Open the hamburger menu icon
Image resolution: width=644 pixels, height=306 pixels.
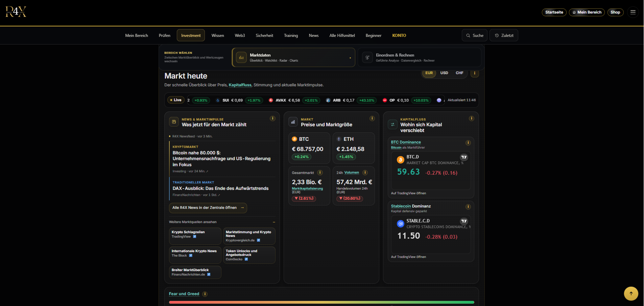click(x=633, y=12)
